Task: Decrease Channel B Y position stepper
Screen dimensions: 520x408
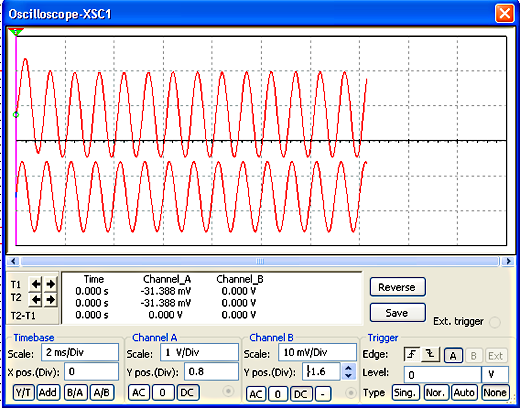Action: 348,376
